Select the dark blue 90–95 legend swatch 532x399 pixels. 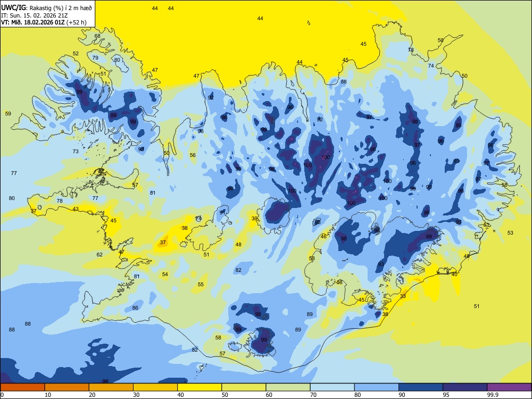421,387
